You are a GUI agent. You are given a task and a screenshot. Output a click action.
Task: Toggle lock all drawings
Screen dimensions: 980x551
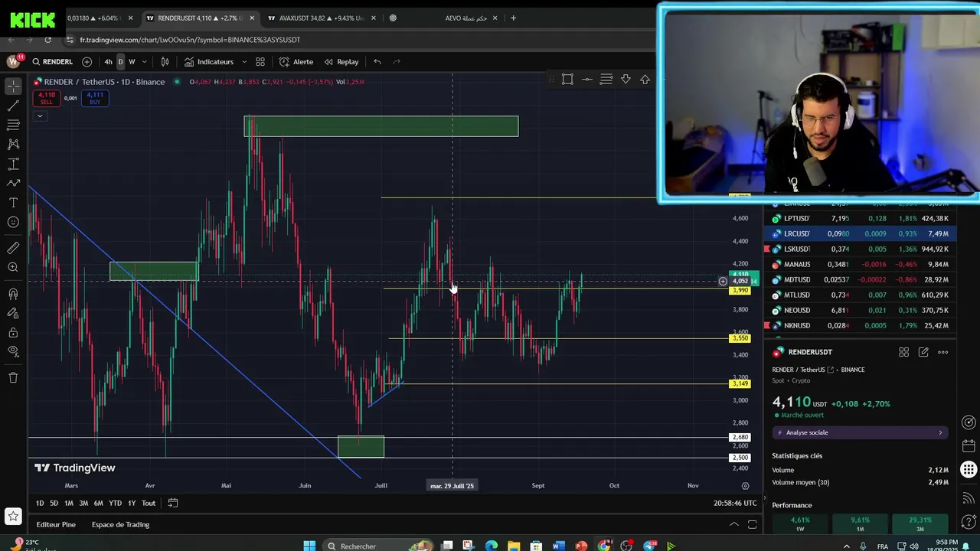click(x=13, y=332)
